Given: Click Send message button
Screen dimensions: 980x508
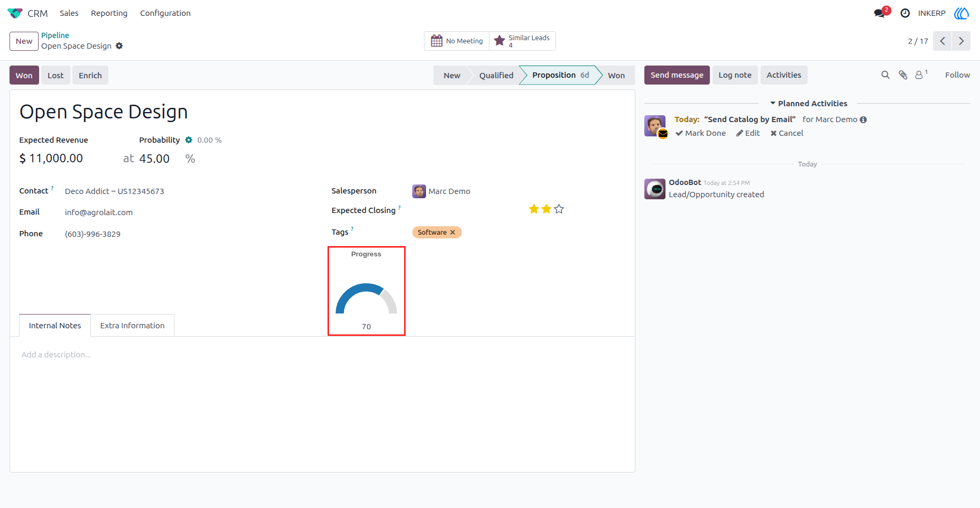Looking at the screenshot, I should 677,75.
